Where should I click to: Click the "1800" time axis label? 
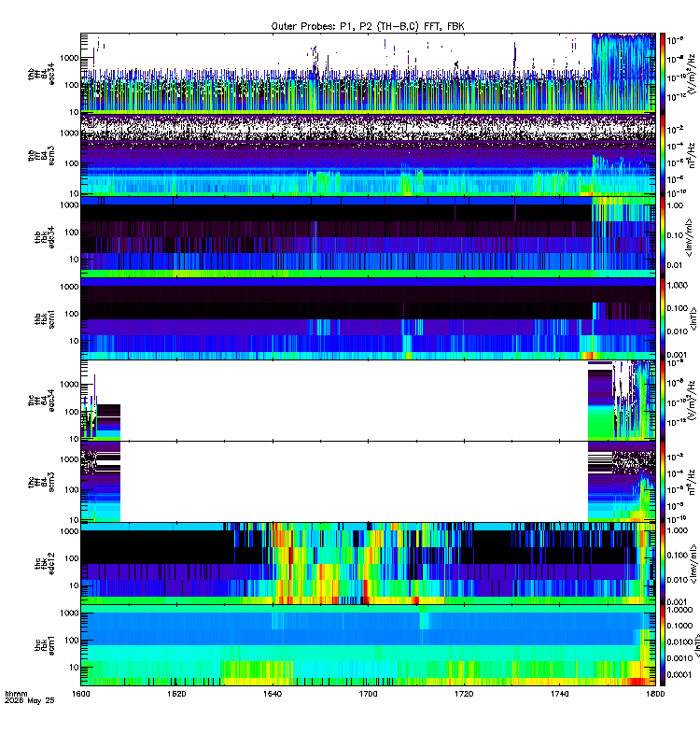coord(655,694)
